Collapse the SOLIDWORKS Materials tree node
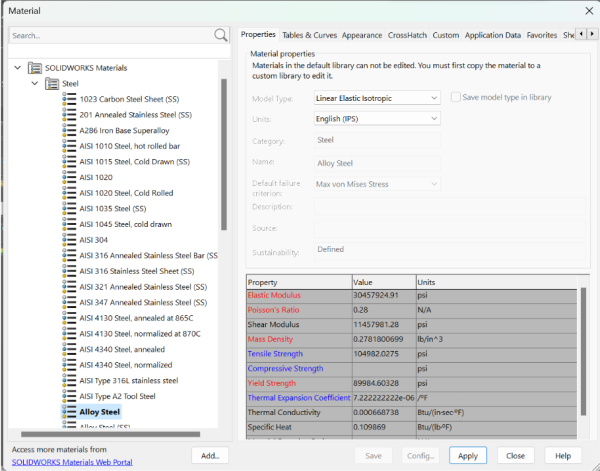The image size is (600, 471). [17, 68]
